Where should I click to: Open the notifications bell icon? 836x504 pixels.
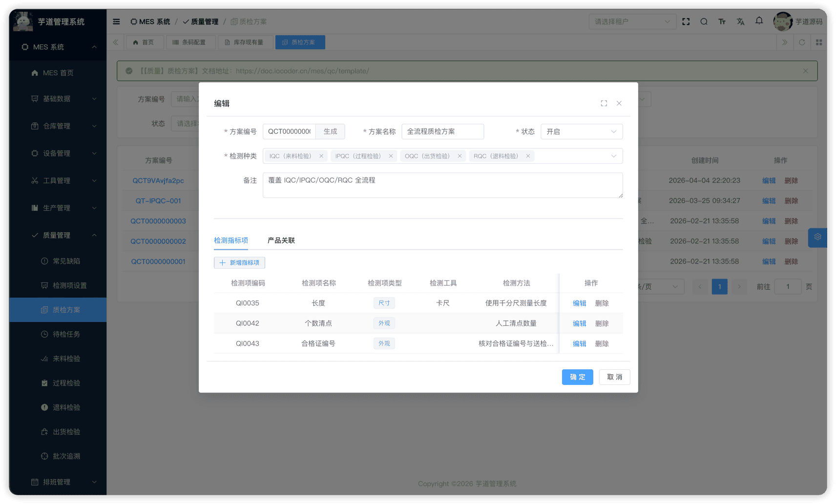(759, 21)
